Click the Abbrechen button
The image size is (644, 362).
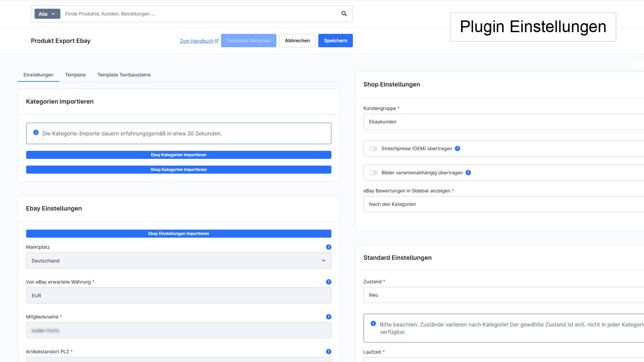coord(297,41)
